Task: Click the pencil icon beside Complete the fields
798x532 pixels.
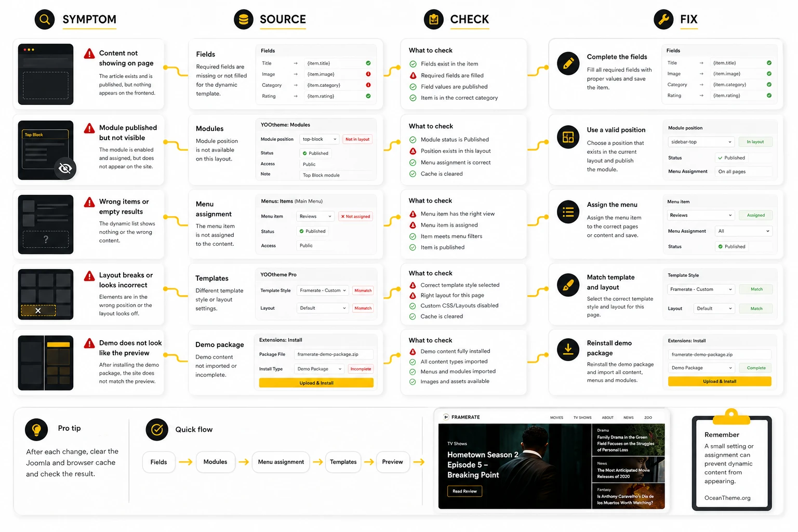Action: (x=568, y=63)
